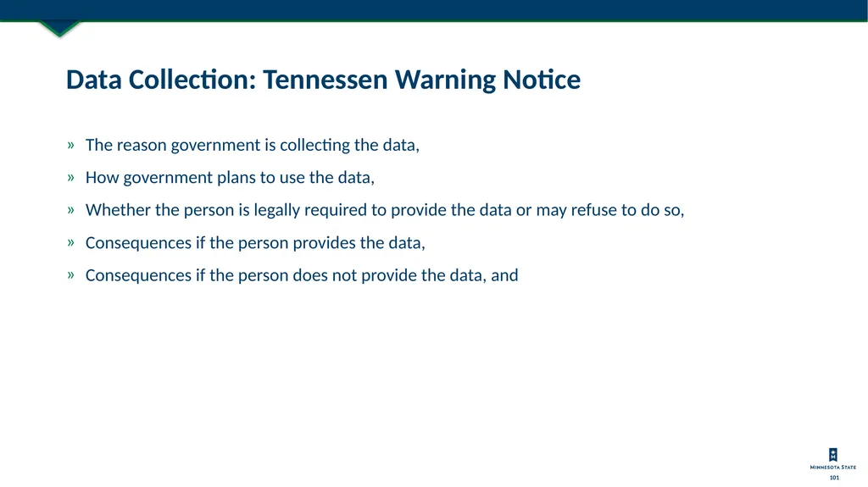The width and height of the screenshot is (868, 487).
Task: Click bullet marker before "Consequences if the person provides"
Action: coord(71,243)
